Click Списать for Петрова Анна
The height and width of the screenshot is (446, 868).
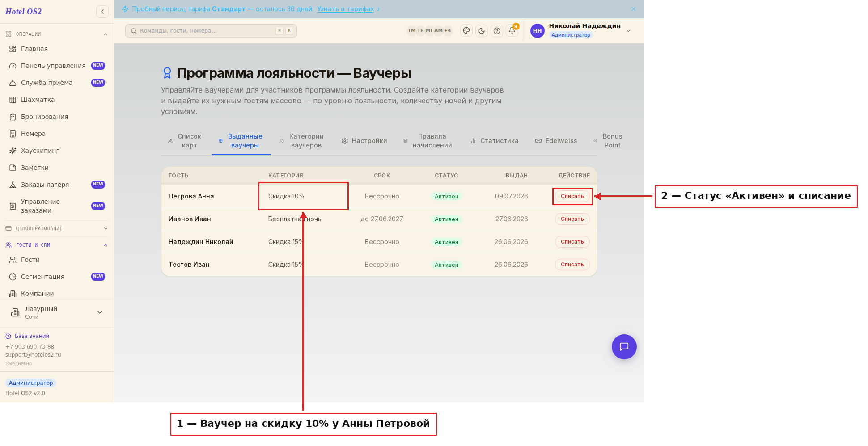[x=572, y=196]
